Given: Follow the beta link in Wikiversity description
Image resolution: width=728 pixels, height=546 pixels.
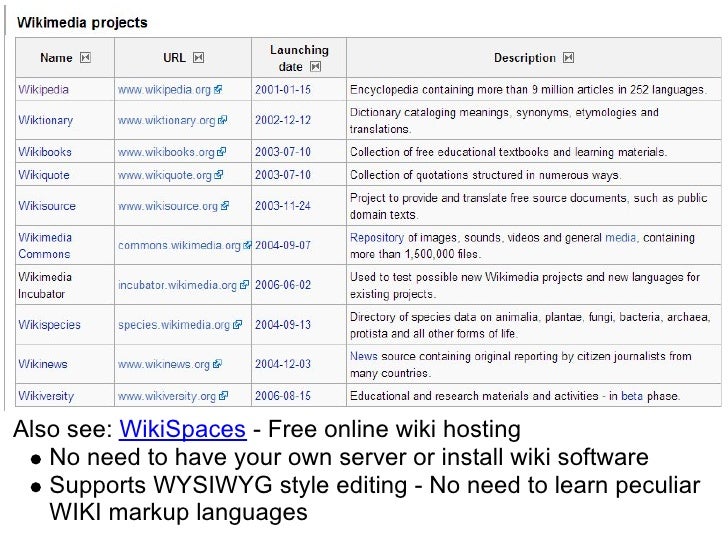Looking at the screenshot, I should (x=632, y=396).
